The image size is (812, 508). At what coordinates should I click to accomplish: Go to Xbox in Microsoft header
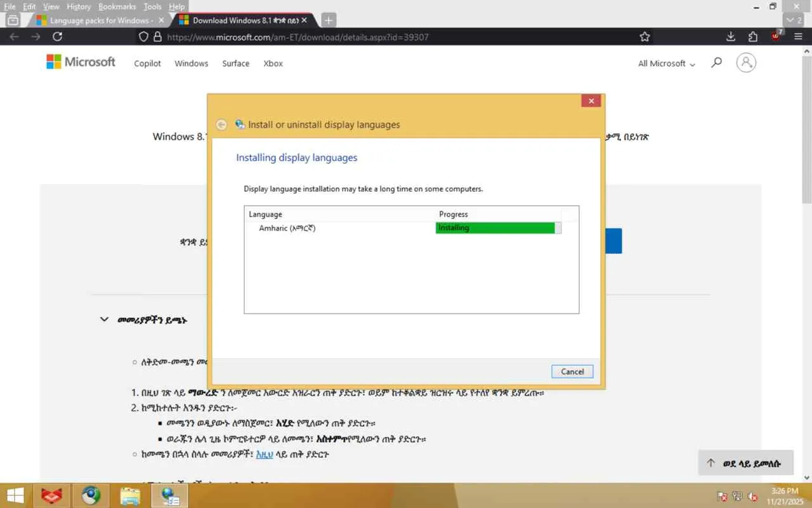pyautogui.click(x=273, y=63)
